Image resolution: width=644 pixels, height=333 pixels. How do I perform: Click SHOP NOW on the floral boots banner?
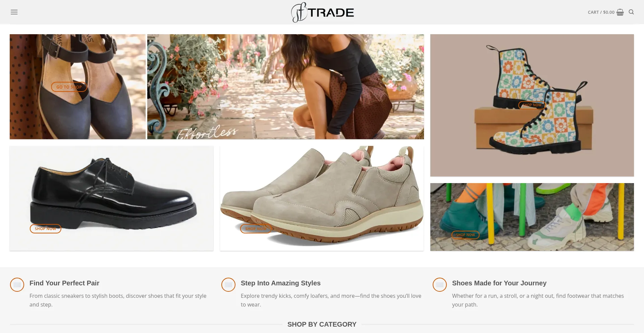click(532, 105)
